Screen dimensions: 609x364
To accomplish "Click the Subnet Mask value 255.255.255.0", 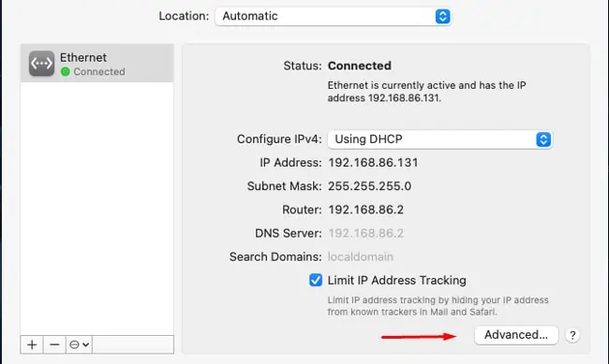I will [x=370, y=186].
